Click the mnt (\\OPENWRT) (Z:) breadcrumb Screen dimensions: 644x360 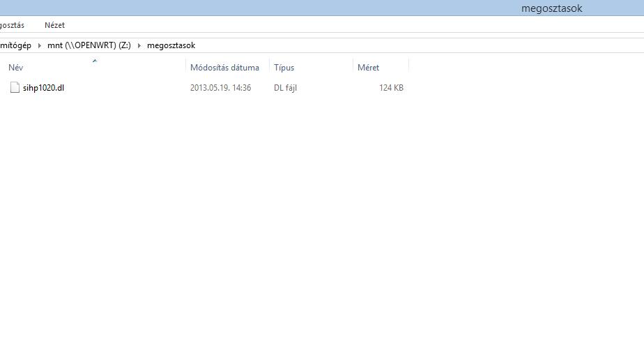(89, 45)
